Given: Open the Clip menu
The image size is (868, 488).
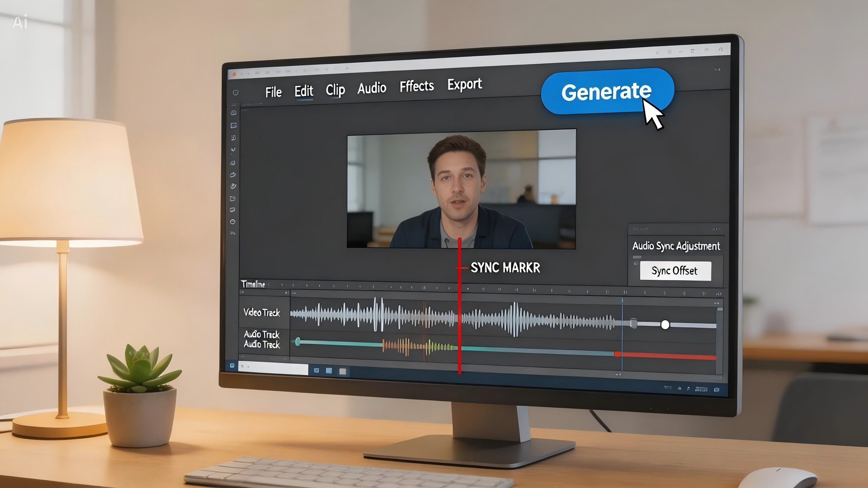Looking at the screenshot, I should coord(335,90).
